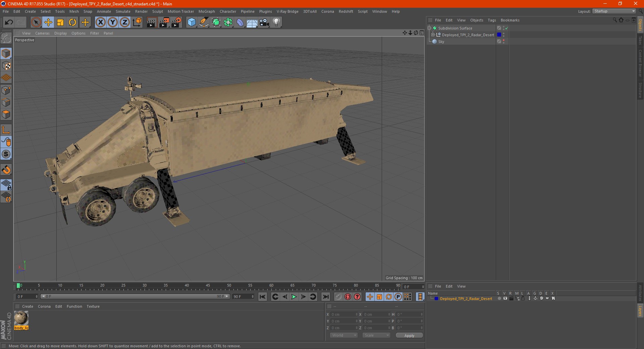Open the Cameras viewport menu

42,33
